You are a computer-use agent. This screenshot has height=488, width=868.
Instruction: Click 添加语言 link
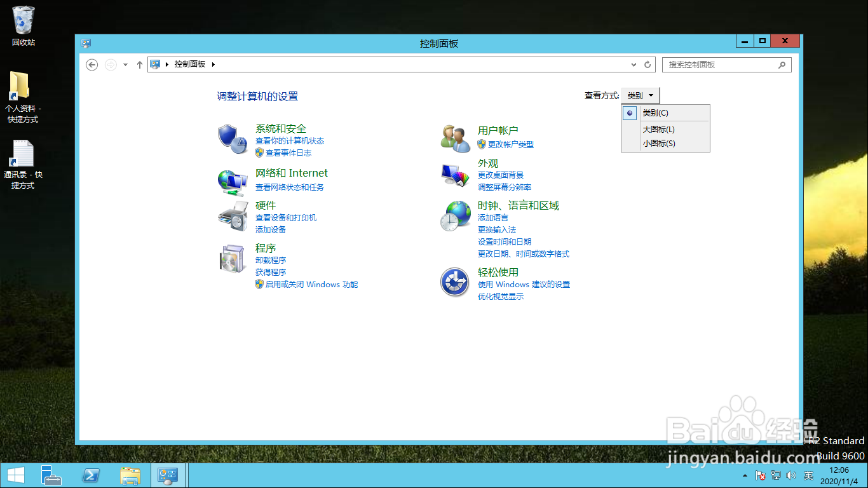pos(493,218)
